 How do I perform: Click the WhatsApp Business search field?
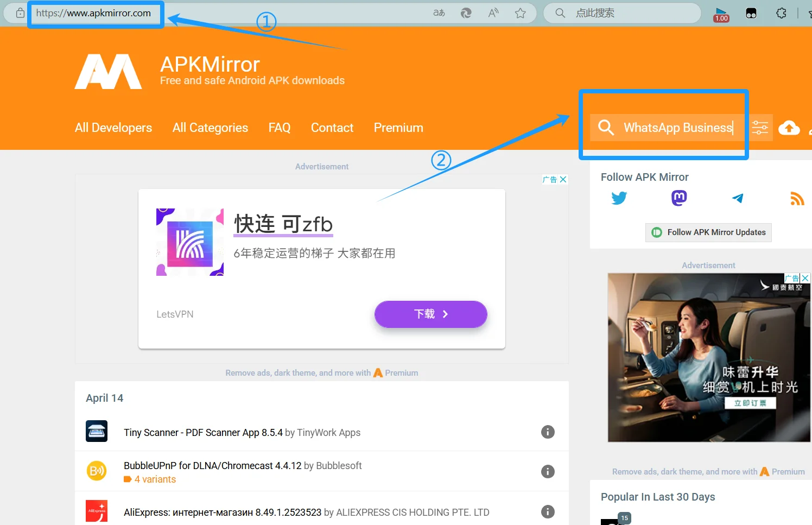pos(678,128)
